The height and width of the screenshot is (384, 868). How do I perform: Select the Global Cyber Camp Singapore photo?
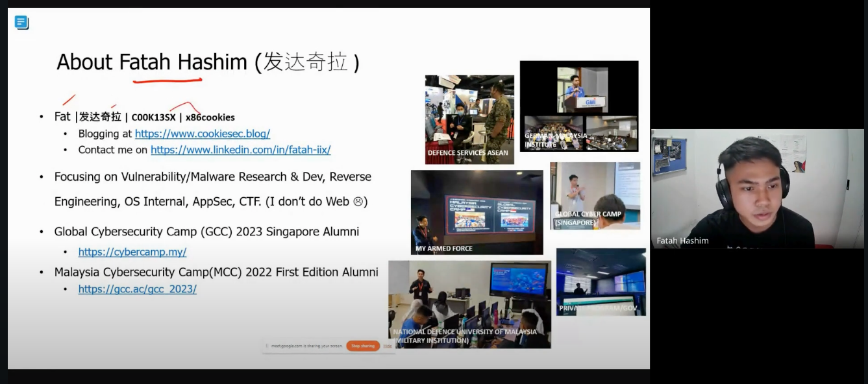pyautogui.click(x=595, y=195)
